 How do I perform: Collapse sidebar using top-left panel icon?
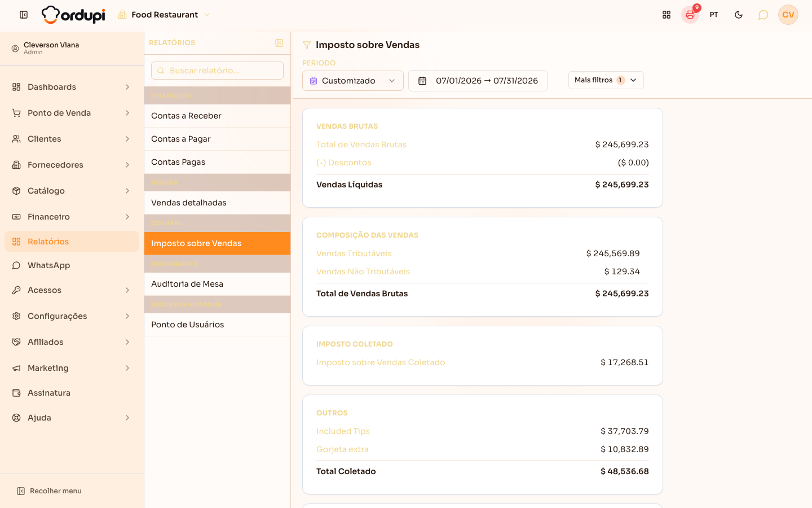(24, 15)
